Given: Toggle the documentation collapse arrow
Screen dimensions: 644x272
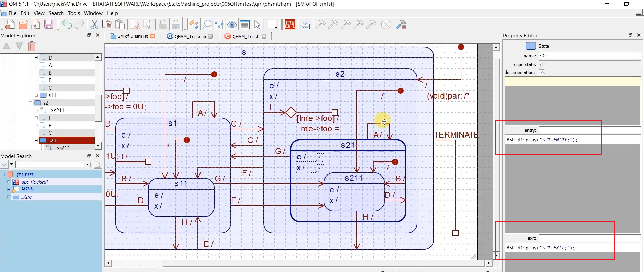Looking at the screenshot, I should [x=542, y=72].
